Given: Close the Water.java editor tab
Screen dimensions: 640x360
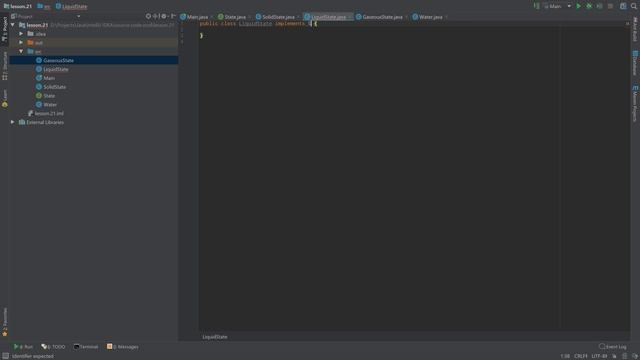Looking at the screenshot, I should point(446,17).
